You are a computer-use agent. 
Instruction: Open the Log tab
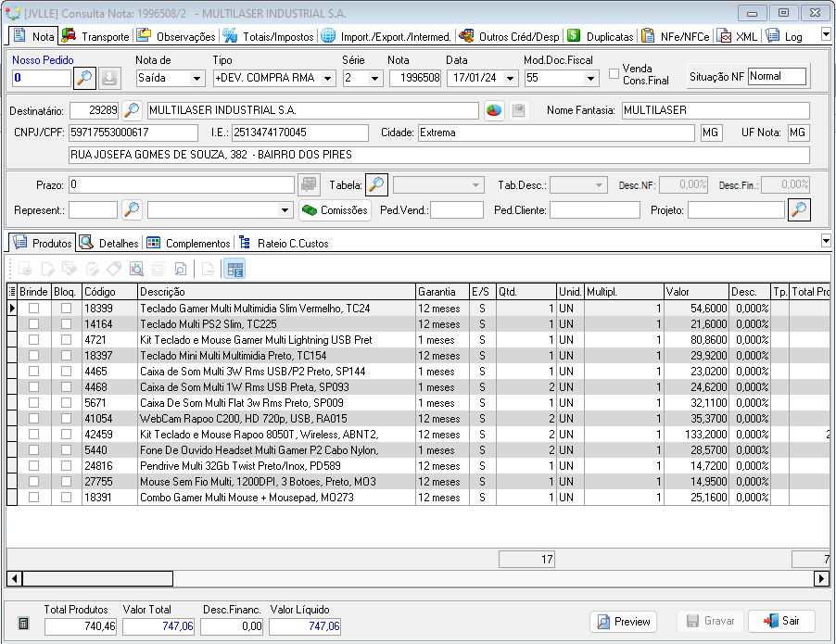[784, 36]
